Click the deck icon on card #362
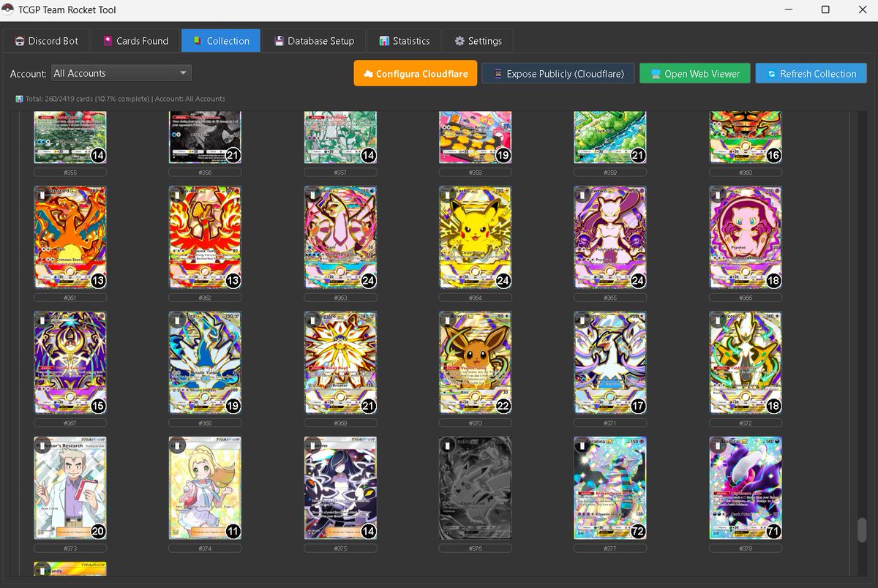This screenshot has width=878, height=588. pos(177,195)
